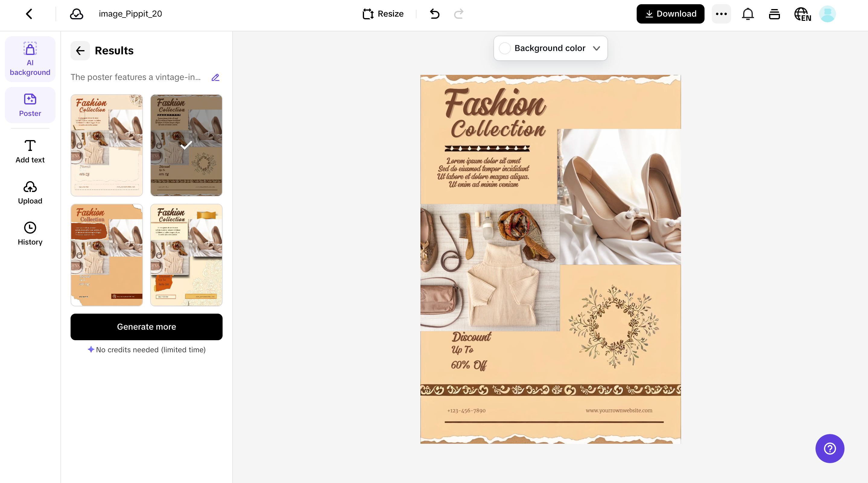Screen dimensions: 868x483
Task: Open the purple help question button
Action: (x=830, y=448)
